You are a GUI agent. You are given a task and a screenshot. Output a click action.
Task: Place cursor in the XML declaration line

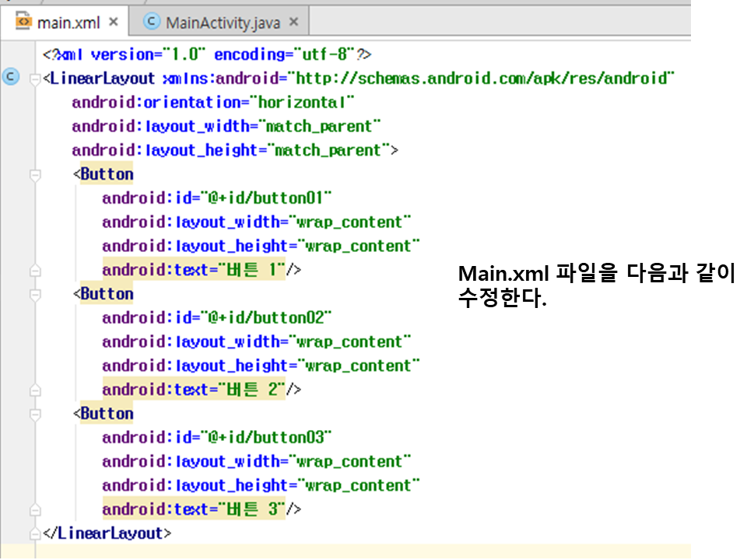coord(206,55)
